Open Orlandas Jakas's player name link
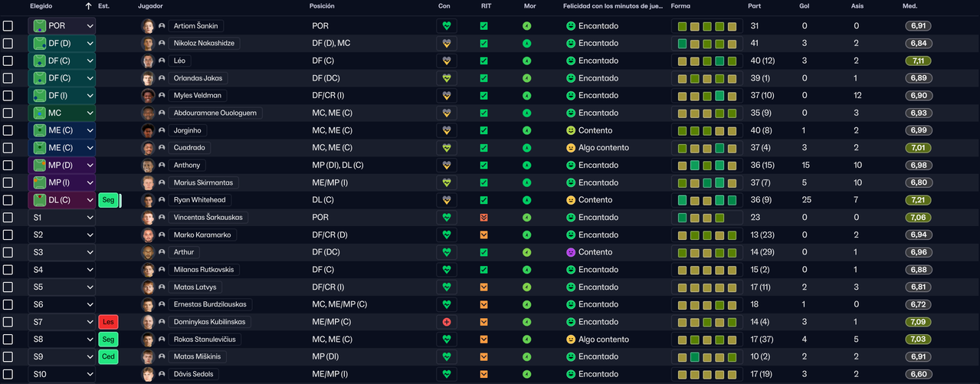Screen dimensions: 980x384 click(198, 78)
